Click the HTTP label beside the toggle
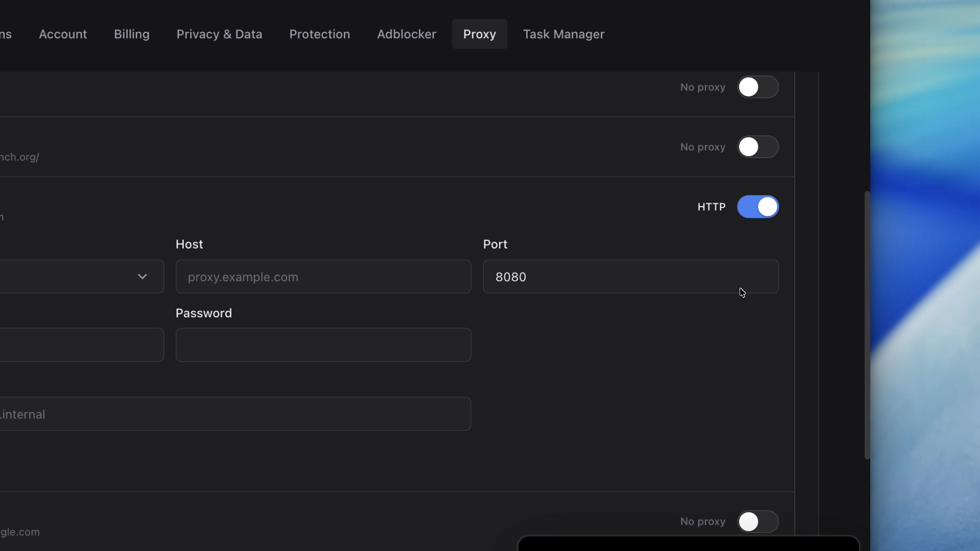The width and height of the screenshot is (980, 551). (x=712, y=207)
